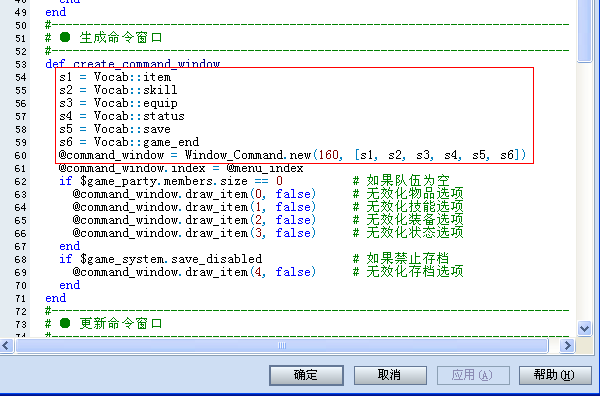Click 'draw_item(4, false)' code on line 69
Screen dimensions: 600x396
coord(251,272)
